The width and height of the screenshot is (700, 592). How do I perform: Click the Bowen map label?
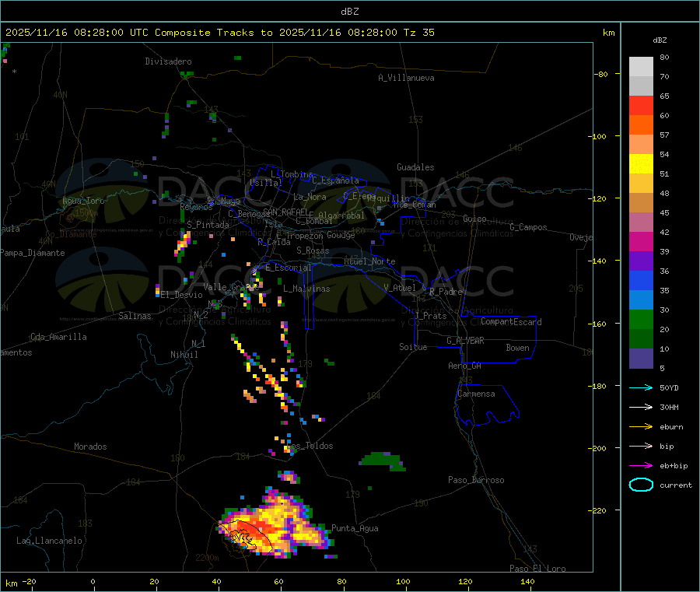click(x=518, y=348)
